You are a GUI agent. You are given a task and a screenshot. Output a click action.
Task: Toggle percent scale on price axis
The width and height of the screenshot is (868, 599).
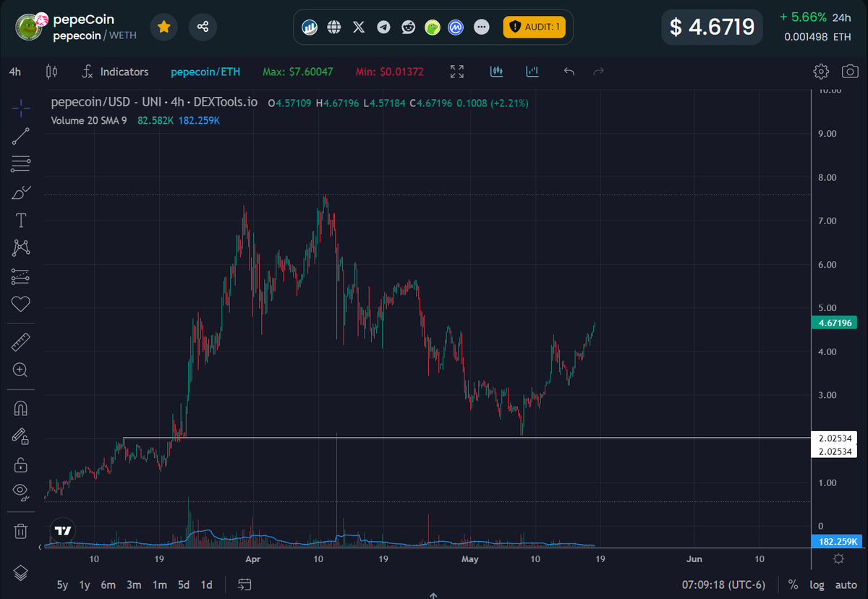tap(793, 585)
